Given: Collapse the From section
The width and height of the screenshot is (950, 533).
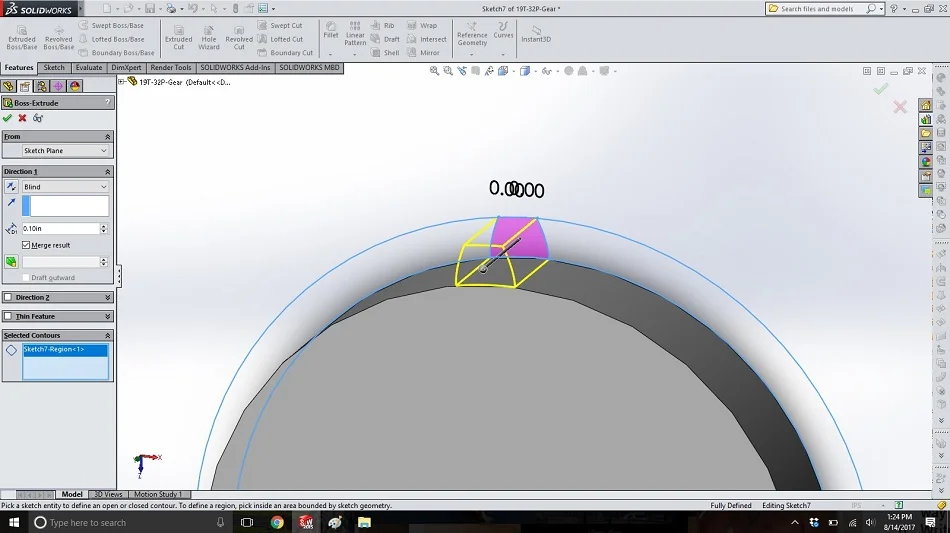Looking at the screenshot, I should (x=108, y=137).
